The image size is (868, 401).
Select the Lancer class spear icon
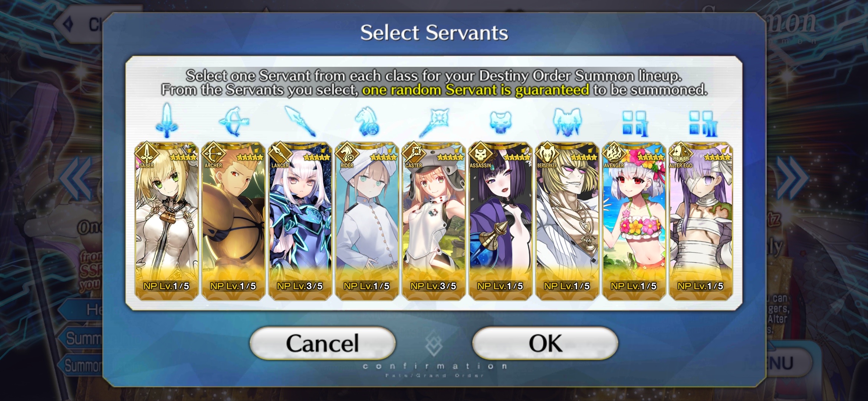[300, 121]
